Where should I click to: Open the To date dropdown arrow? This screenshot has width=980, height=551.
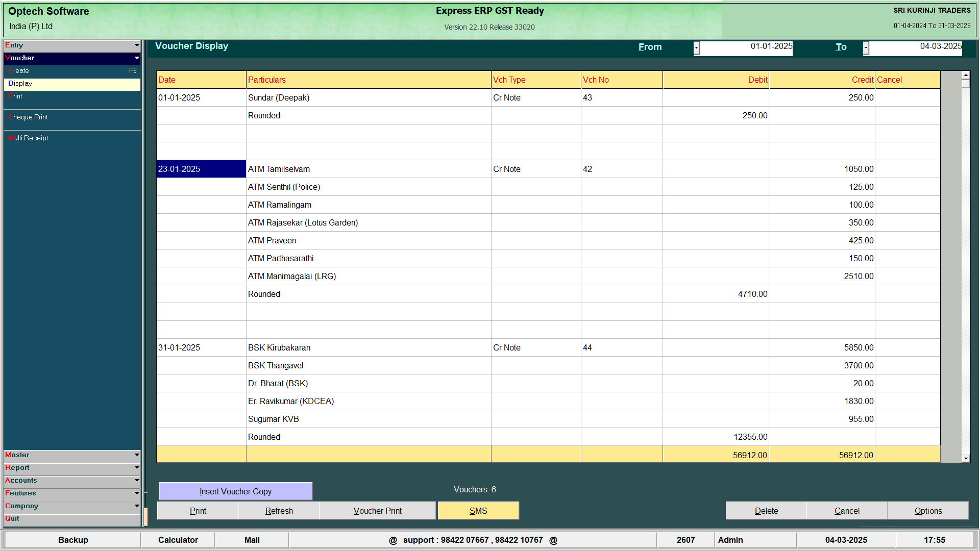[866, 48]
